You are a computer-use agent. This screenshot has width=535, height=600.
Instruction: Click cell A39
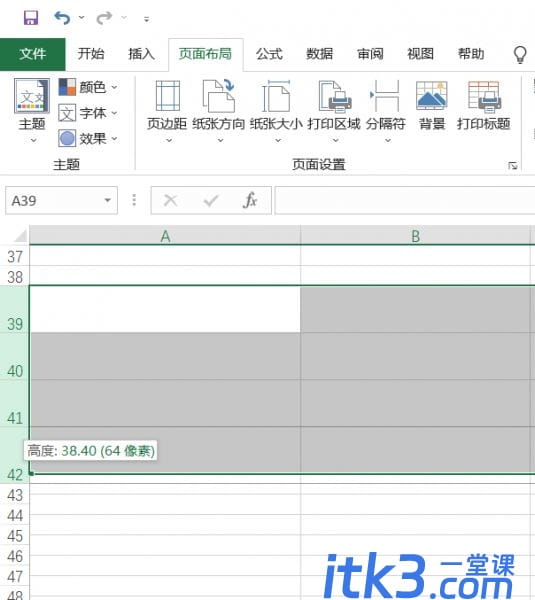coord(165,309)
